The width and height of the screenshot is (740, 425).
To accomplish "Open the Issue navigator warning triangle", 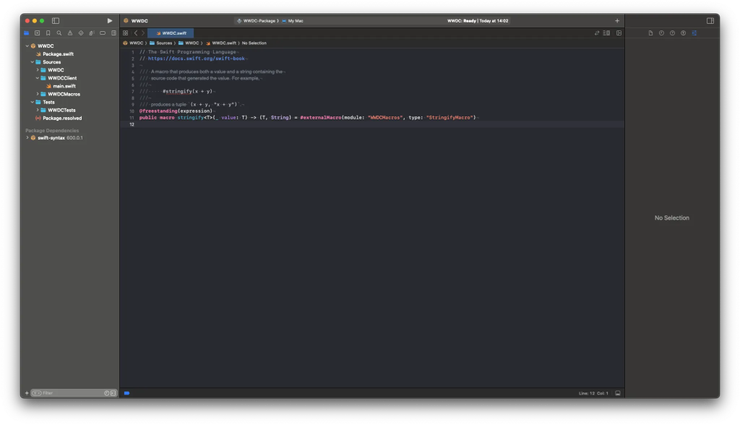I will pos(70,33).
